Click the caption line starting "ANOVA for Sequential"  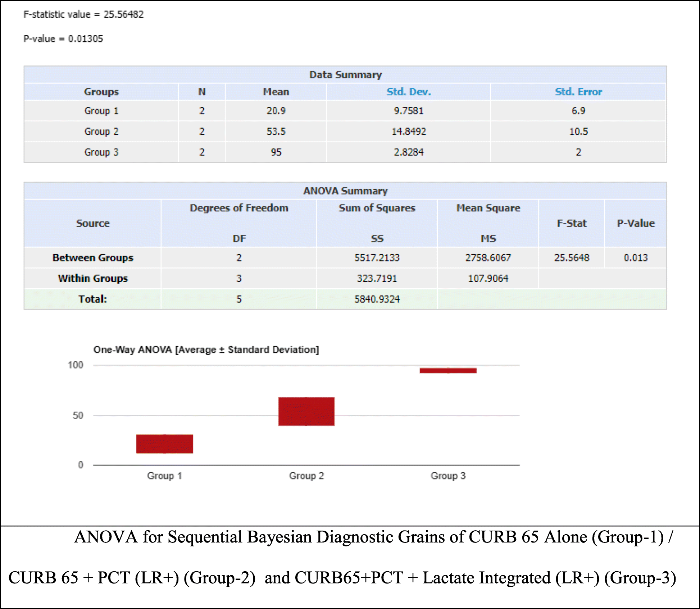point(373,537)
